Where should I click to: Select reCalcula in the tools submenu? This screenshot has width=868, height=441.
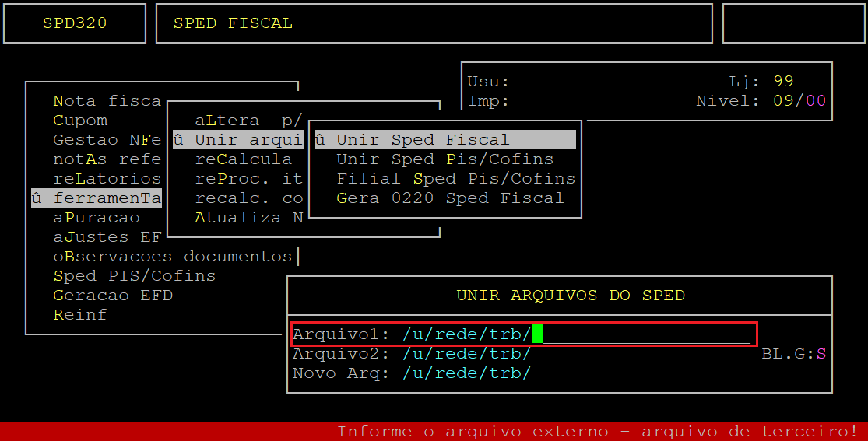pos(244,159)
